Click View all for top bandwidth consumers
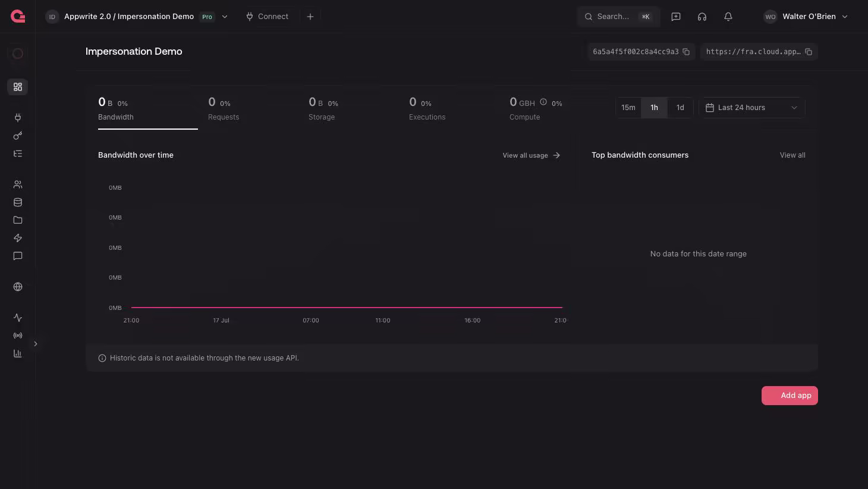This screenshot has width=868, height=489. coord(792,155)
